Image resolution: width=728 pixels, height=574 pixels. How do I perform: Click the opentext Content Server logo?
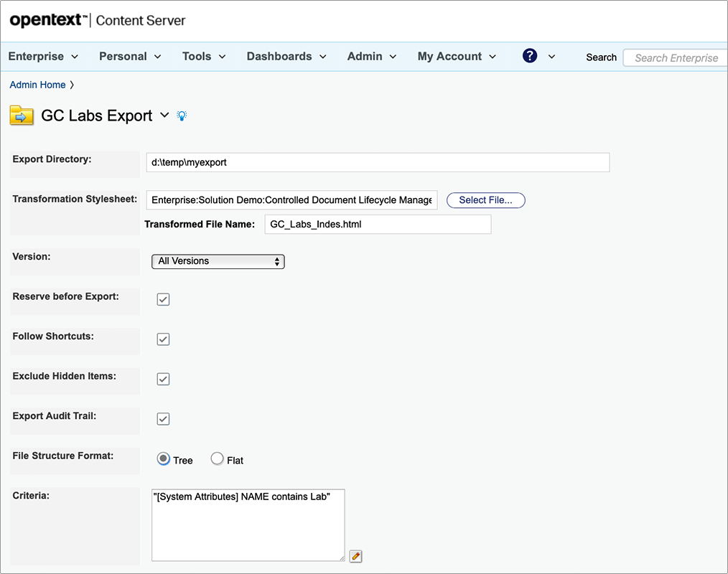98,20
